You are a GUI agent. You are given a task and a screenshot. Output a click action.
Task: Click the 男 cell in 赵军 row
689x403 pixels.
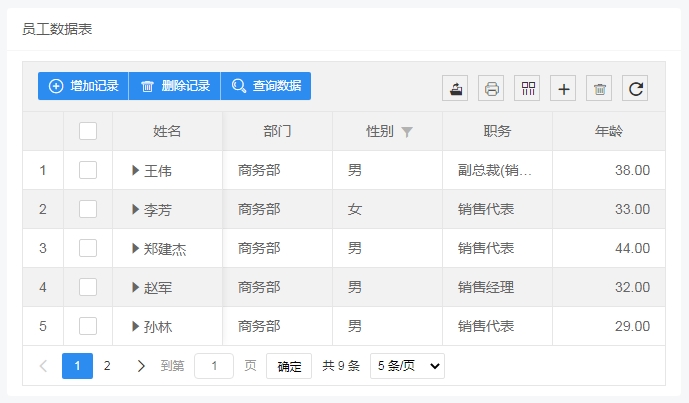388,287
